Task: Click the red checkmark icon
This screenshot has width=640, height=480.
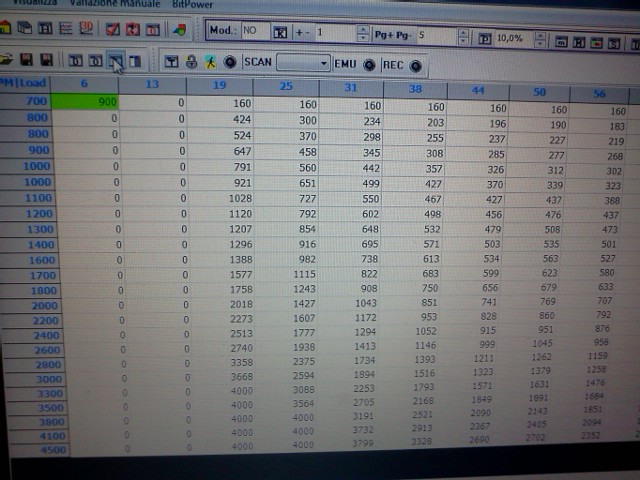Action: tap(113, 29)
